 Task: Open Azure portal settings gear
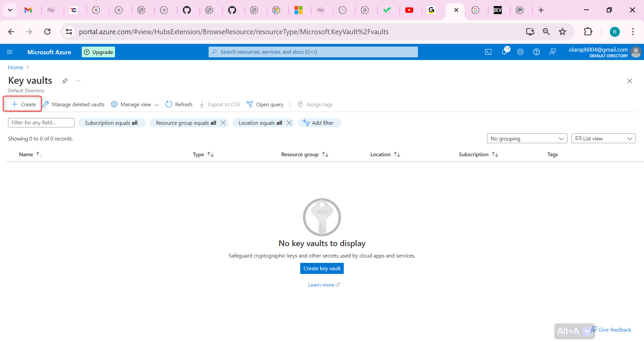point(520,52)
